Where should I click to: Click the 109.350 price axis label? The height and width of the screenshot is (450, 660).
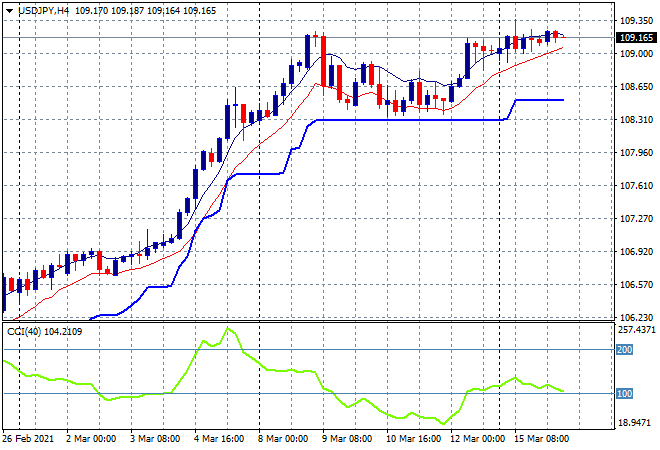(x=636, y=20)
